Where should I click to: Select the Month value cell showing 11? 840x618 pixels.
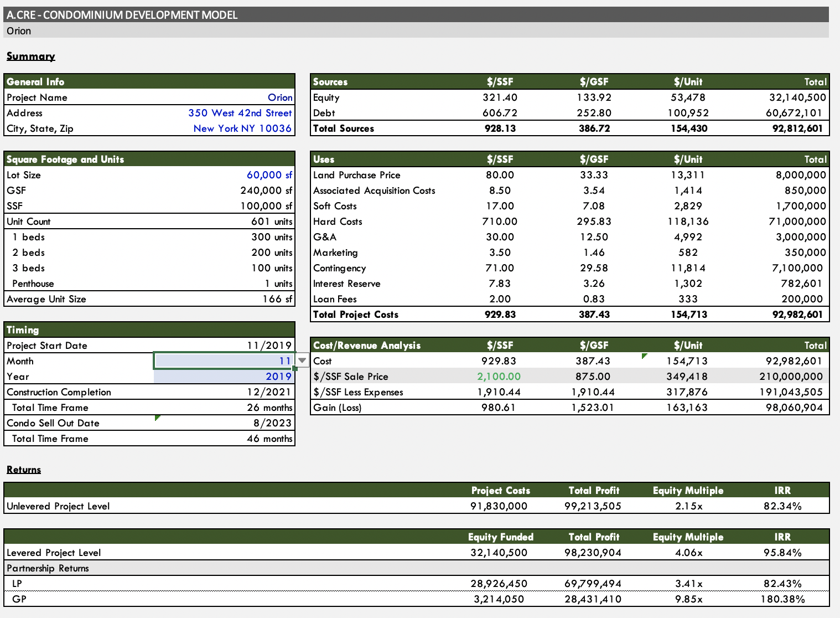tap(224, 360)
